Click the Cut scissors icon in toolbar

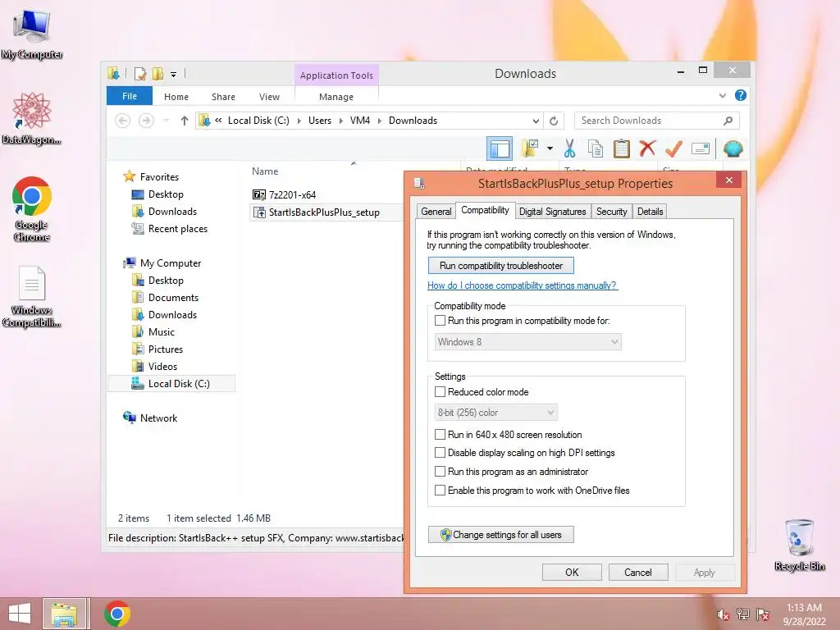coord(569,149)
